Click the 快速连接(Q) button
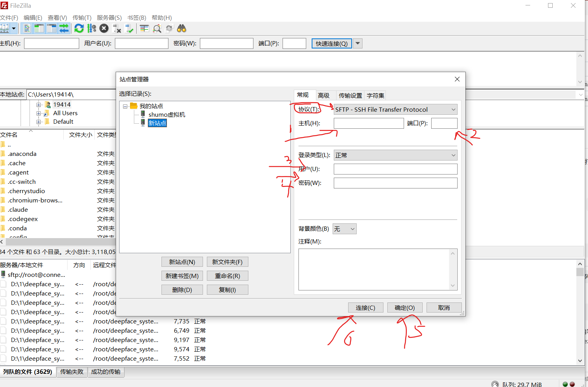Viewport: 588px width, 387px height. [332, 43]
